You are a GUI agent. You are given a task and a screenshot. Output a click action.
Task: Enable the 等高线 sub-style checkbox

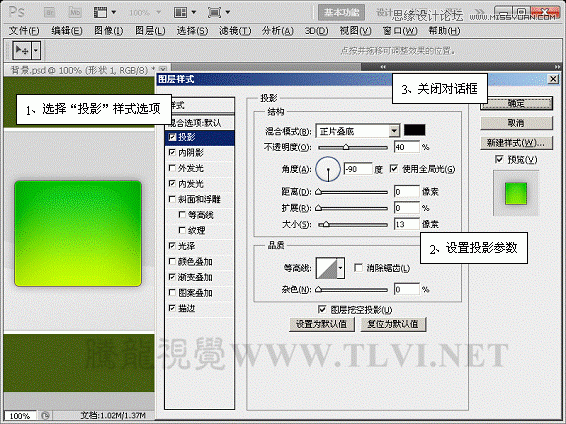point(182,215)
